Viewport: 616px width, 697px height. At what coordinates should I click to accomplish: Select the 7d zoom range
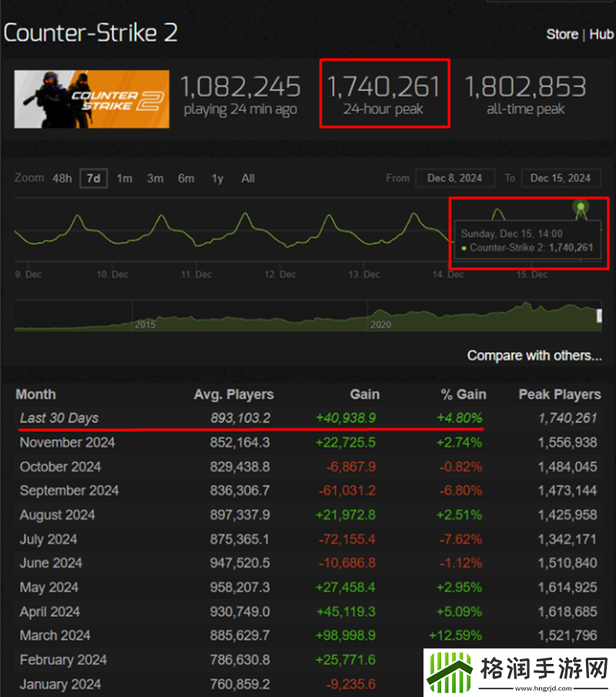coord(93,179)
